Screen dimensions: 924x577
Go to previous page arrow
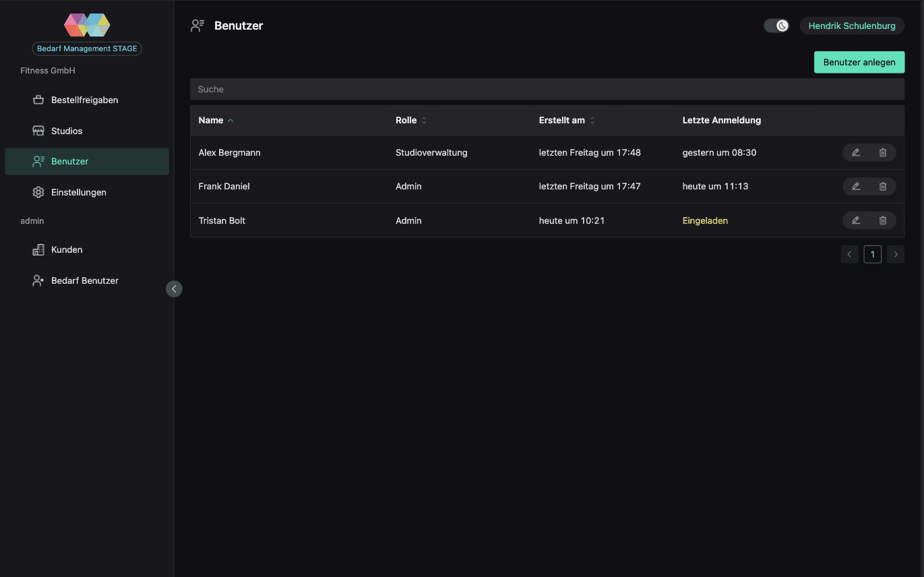click(x=849, y=254)
